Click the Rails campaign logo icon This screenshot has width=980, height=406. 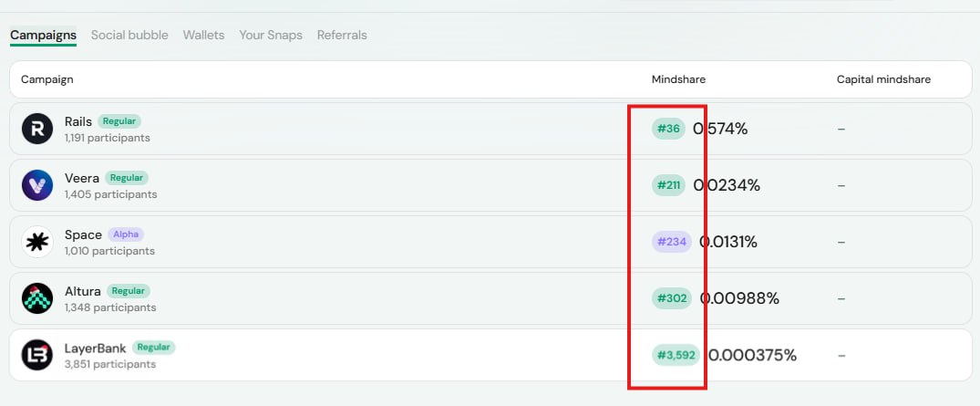point(37,129)
